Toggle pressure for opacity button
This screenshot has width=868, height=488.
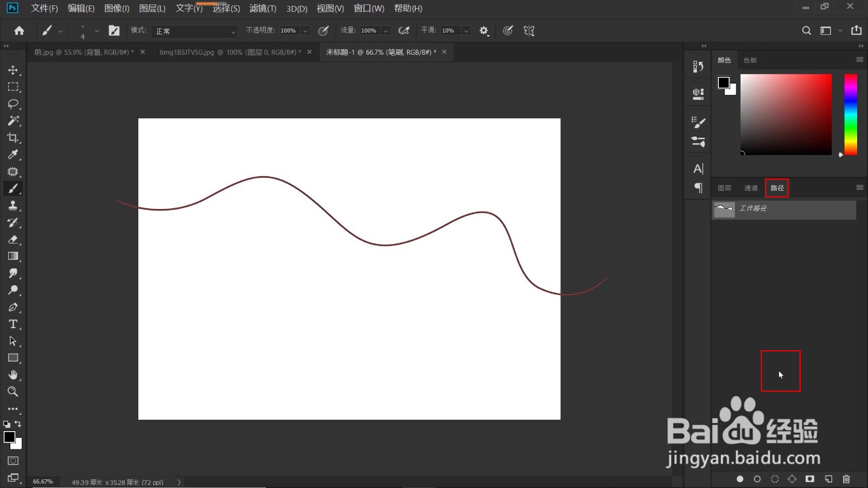tap(323, 31)
